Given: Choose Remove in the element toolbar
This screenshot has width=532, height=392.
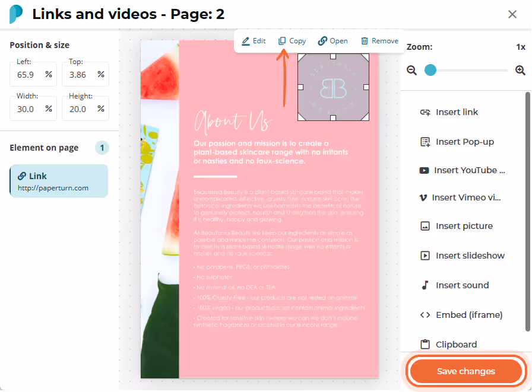Looking at the screenshot, I should pos(379,41).
